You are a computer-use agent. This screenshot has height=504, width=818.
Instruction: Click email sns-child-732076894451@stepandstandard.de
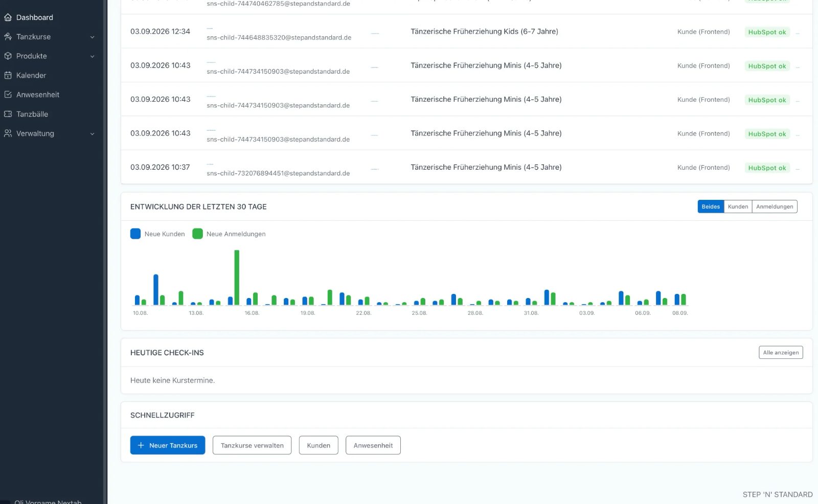(x=279, y=173)
